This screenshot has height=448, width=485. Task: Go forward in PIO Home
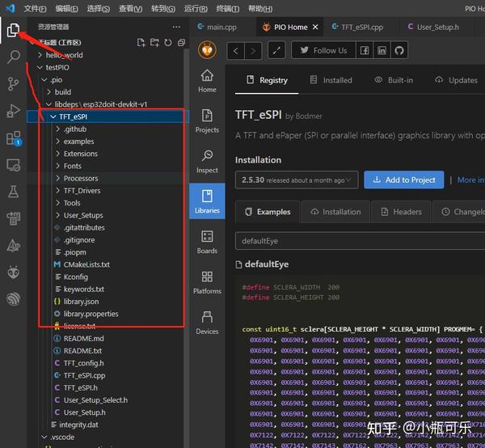click(x=253, y=50)
